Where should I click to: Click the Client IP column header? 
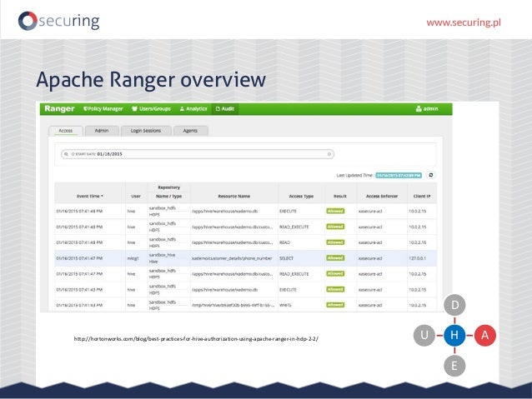click(x=422, y=197)
